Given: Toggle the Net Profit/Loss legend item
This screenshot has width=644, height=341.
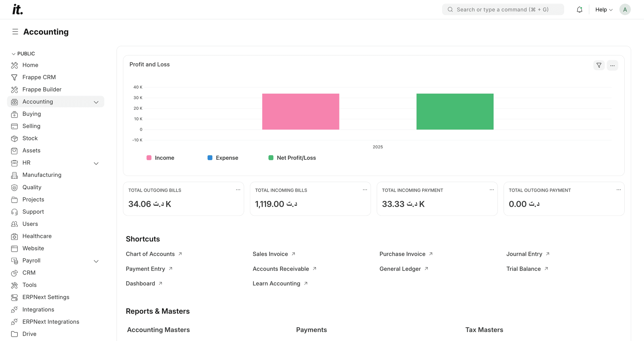Looking at the screenshot, I should [292, 158].
